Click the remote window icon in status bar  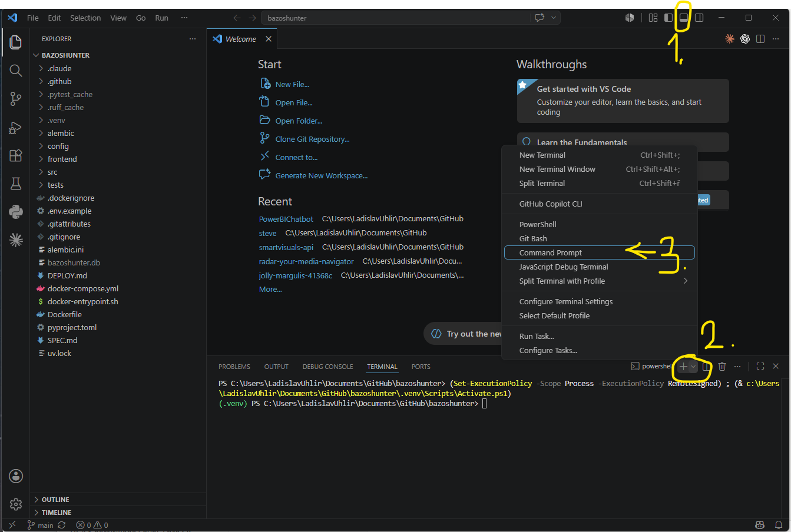point(13,525)
